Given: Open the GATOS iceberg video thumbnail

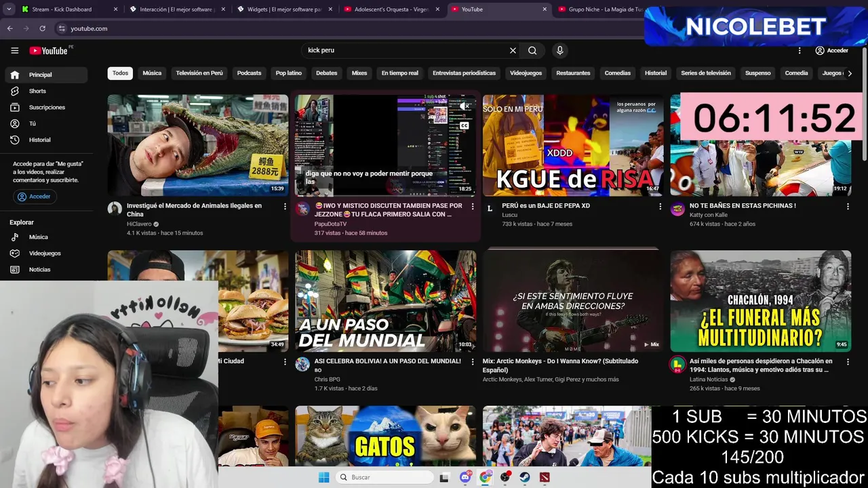Looking at the screenshot, I should point(386,436).
